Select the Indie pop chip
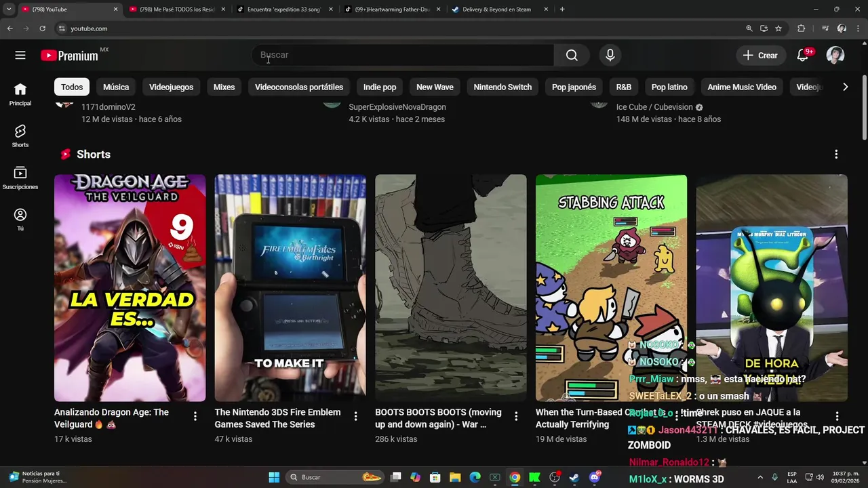The image size is (868, 488). pos(380,87)
